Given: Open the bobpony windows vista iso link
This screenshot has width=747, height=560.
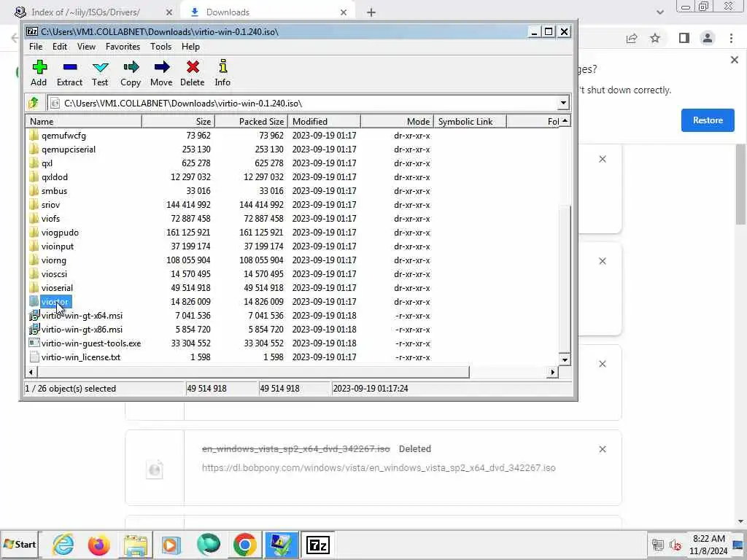Looking at the screenshot, I should 379,468.
